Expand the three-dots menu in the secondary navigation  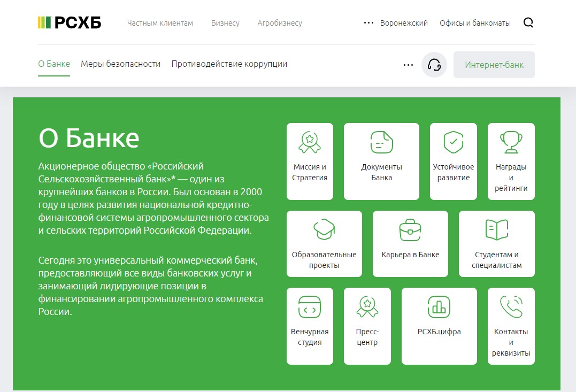point(408,65)
